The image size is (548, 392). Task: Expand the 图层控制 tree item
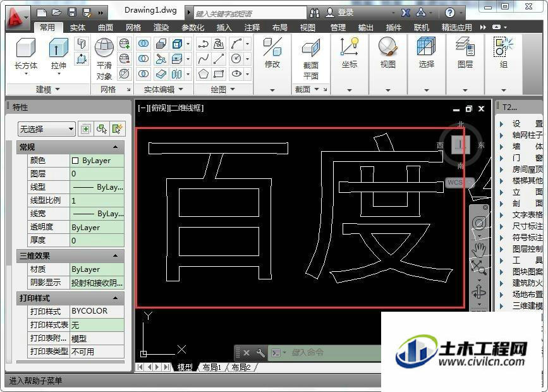coord(501,249)
